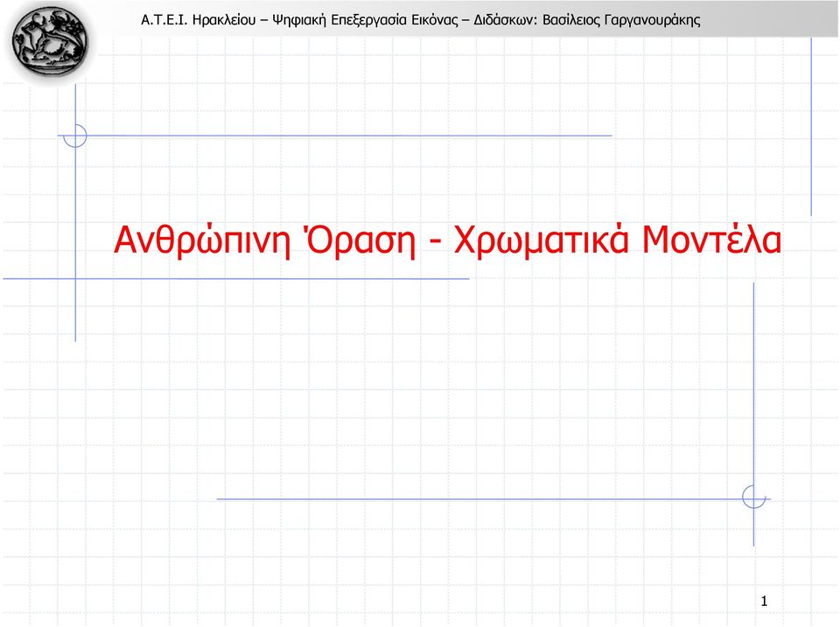Select the red title "Ανθρώπινη Όραση - Χρωματικά Μοντέλα"
Screen dimensions: 840x627
[448, 240]
